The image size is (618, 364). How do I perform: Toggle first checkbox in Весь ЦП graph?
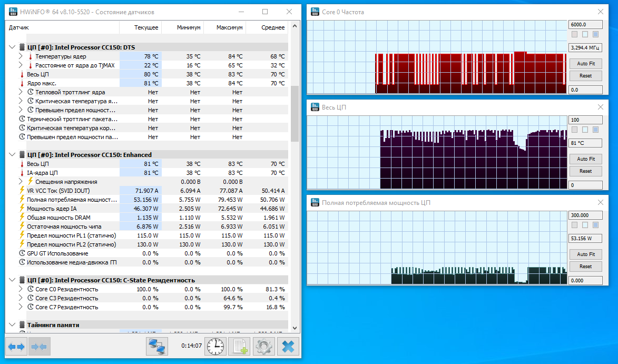coord(574,130)
